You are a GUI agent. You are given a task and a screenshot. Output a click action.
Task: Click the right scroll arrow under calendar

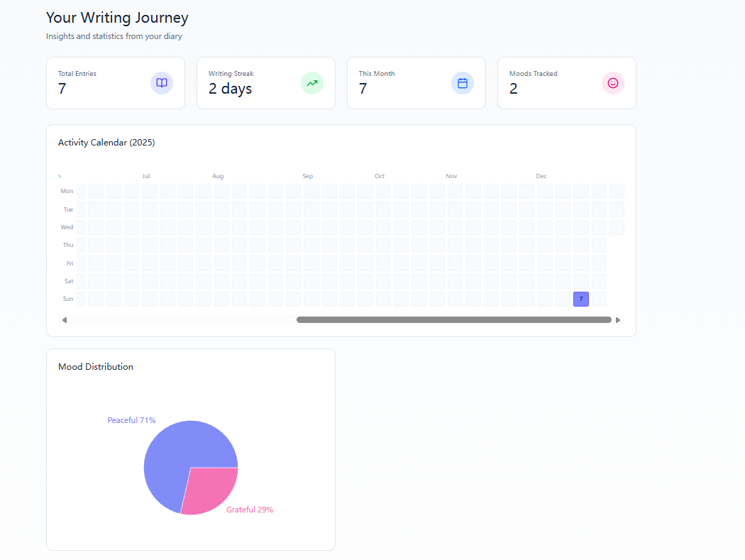(x=618, y=320)
